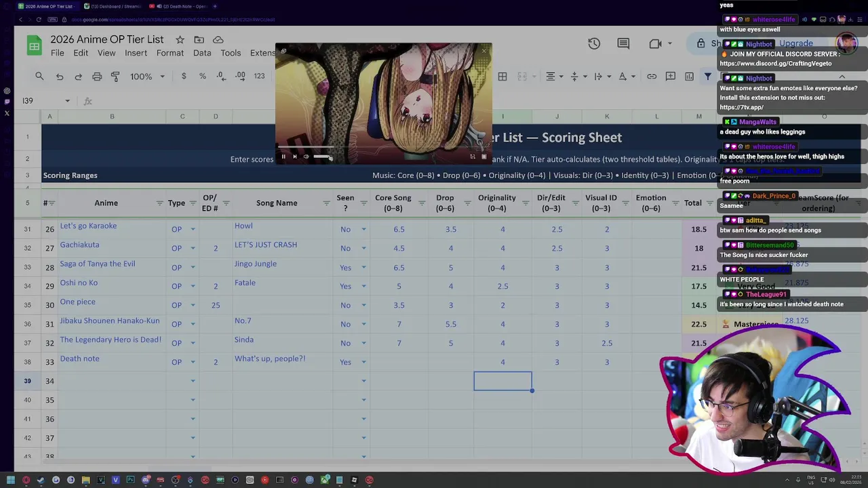
Task: Format selection as currency with $ button
Action: [184, 76]
